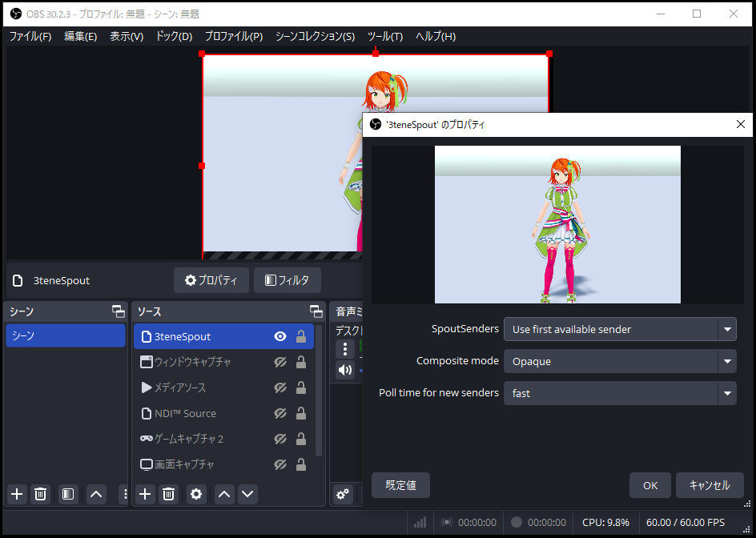The width and height of the screenshot is (756, 538).
Task: Move scene up with arrow icon
Action: pos(96,494)
